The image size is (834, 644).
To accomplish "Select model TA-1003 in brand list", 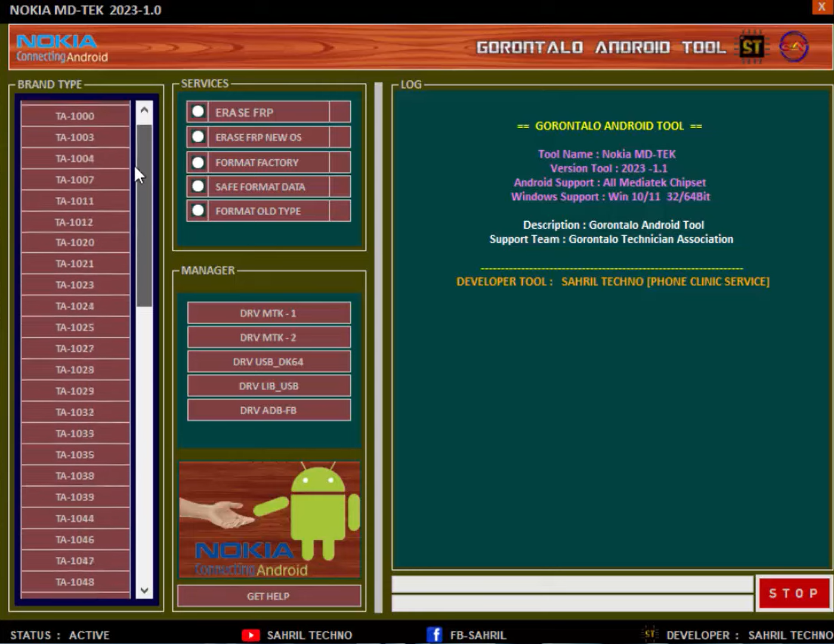I will [x=75, y=137].
